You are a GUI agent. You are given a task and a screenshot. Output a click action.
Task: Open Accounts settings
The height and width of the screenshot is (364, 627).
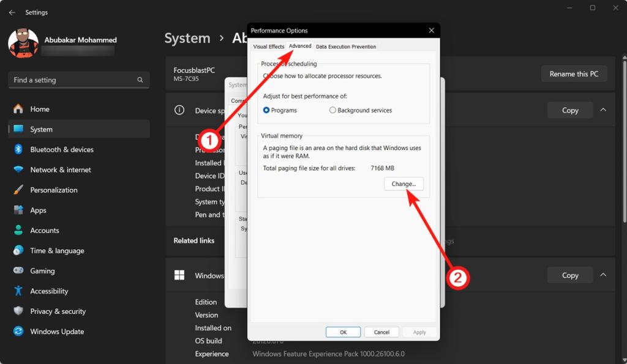(44, 230)
